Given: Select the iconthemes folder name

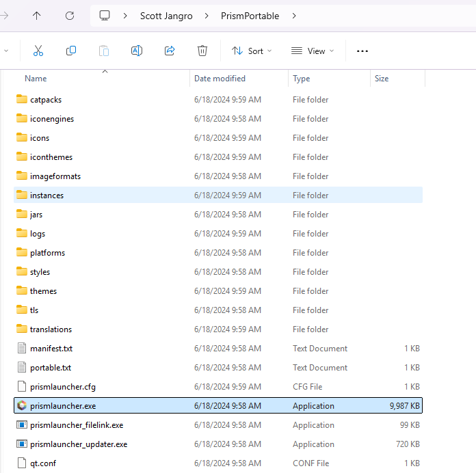Looking at the screenshot, I should click(51, 157).
